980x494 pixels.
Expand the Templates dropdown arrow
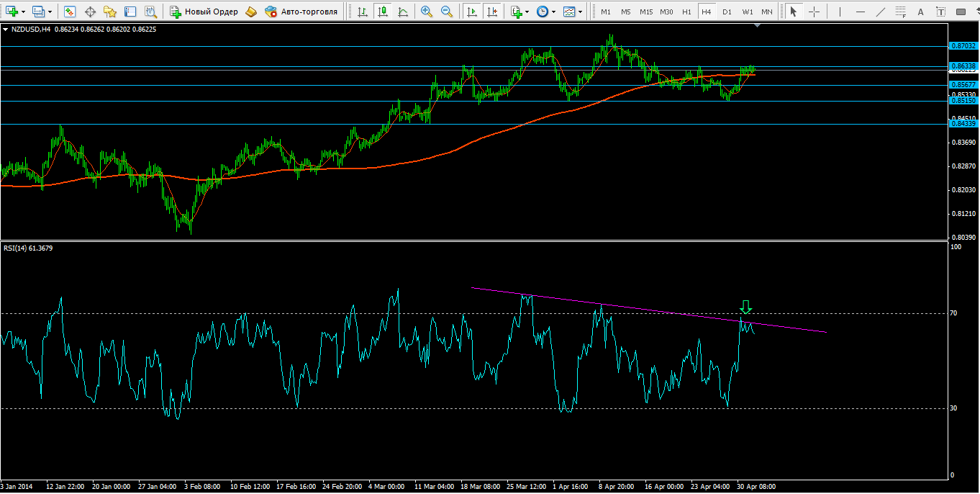[x=581, y=12]
